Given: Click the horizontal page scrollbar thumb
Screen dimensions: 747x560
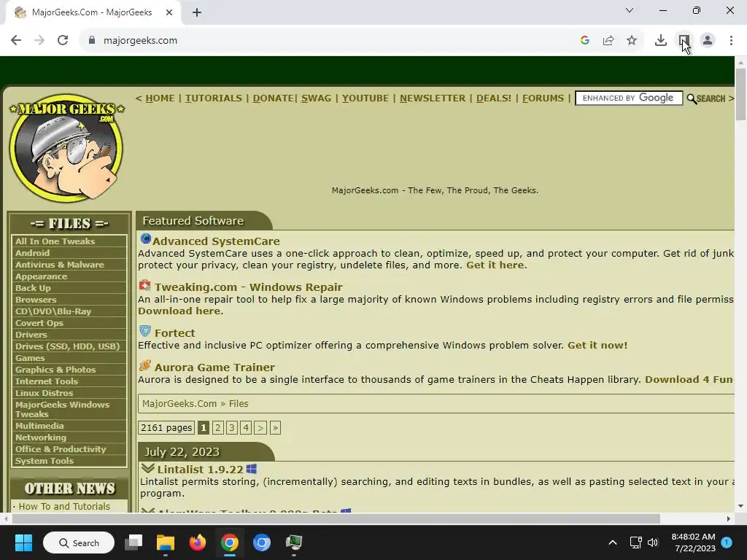Looking at the screenshot, I should tap(336, 518).
